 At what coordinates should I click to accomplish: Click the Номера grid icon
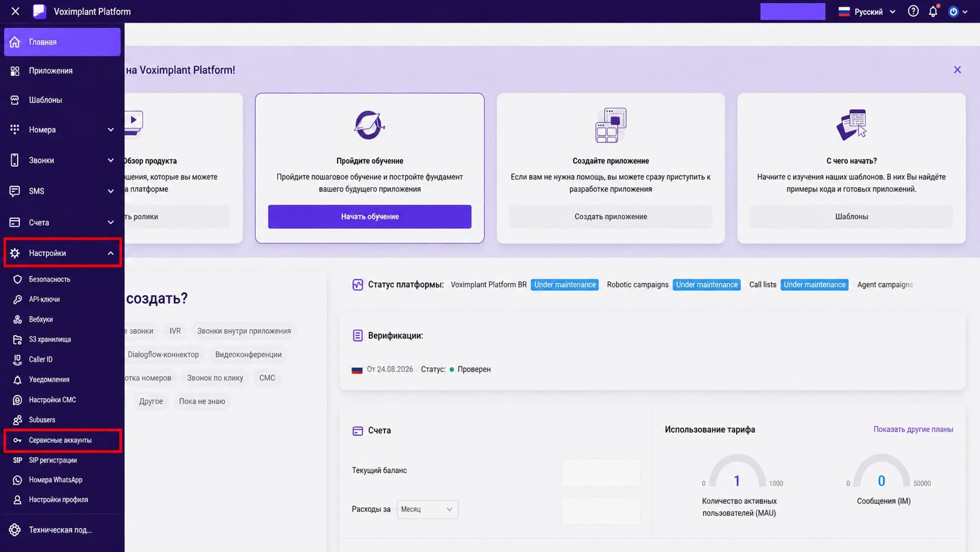[x=15, y=130]
